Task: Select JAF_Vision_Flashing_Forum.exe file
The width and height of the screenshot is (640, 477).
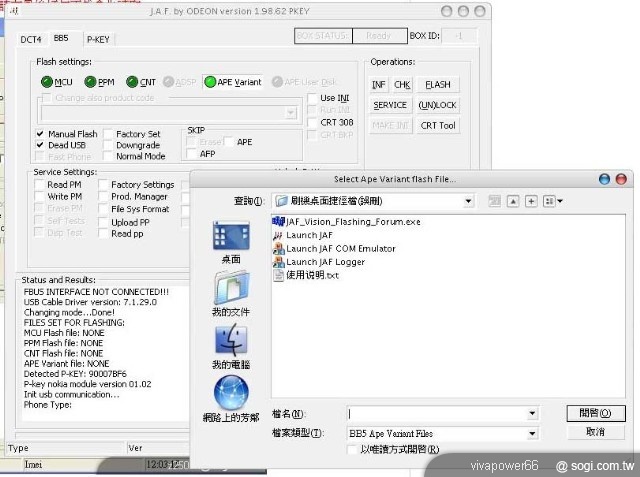Action: [346, 222]
